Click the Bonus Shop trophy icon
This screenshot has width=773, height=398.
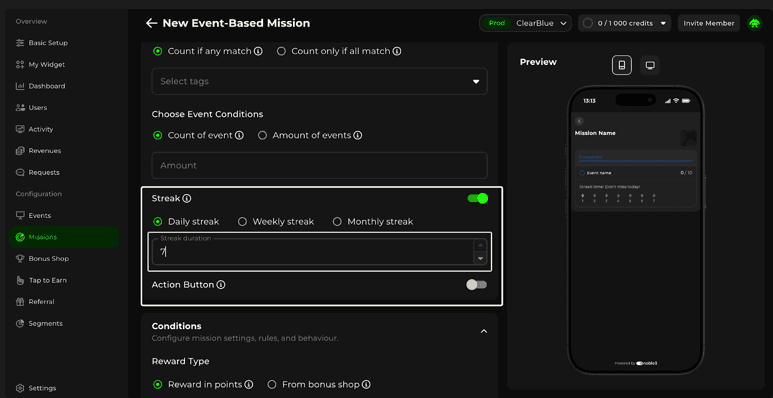[20, 258]
